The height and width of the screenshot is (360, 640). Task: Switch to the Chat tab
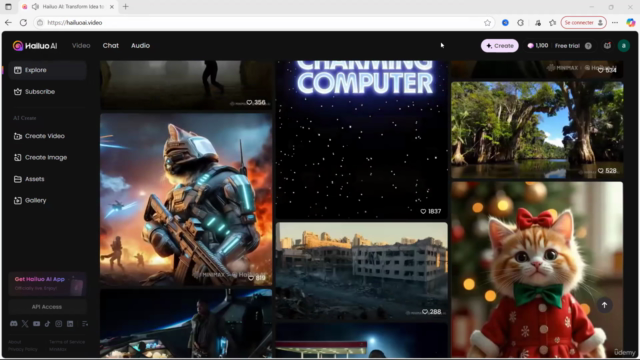(x=111, y=46)
